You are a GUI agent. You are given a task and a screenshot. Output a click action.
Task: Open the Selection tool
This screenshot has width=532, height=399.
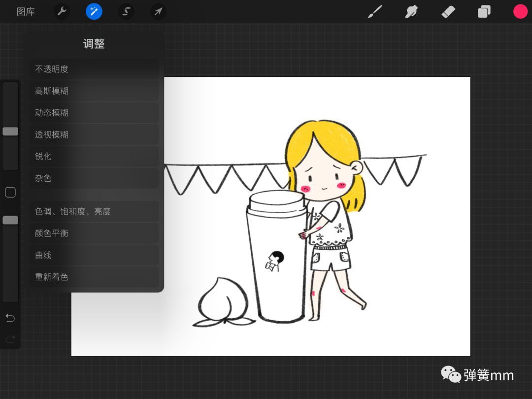[x=126, y=11]
